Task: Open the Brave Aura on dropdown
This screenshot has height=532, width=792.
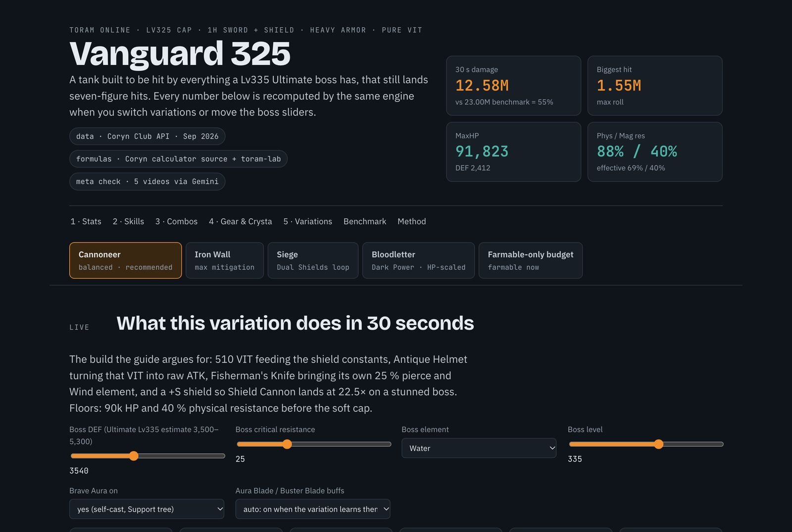Action: 147,509
